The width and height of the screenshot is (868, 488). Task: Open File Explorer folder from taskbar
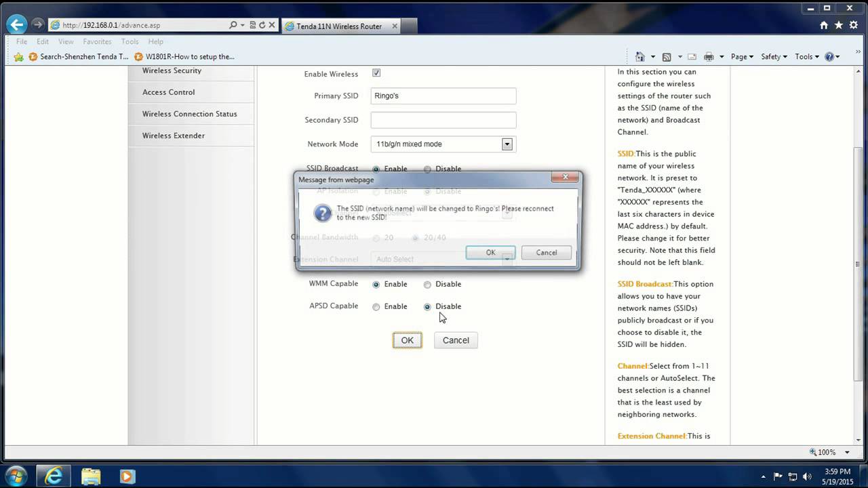tap(90, 476)
